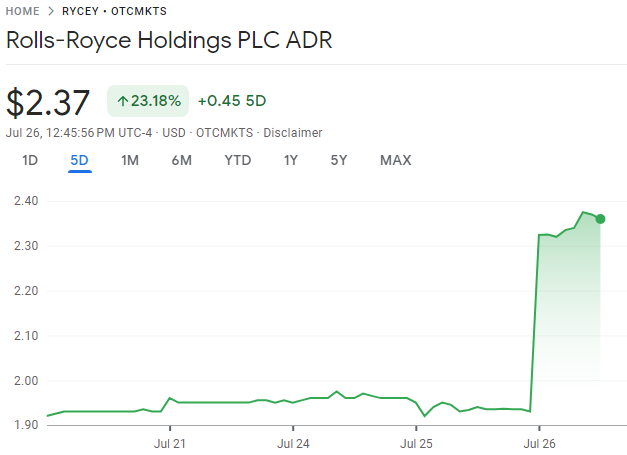Image resolution: width=627 pixels, height=455 pixels.
Task: Show the 1Y chart range
Action: (x=291, y=160)
